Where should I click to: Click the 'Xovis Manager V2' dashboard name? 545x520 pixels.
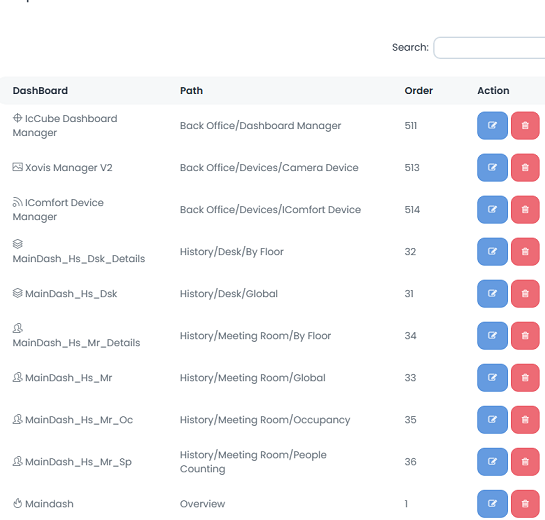tap(69, 168)
